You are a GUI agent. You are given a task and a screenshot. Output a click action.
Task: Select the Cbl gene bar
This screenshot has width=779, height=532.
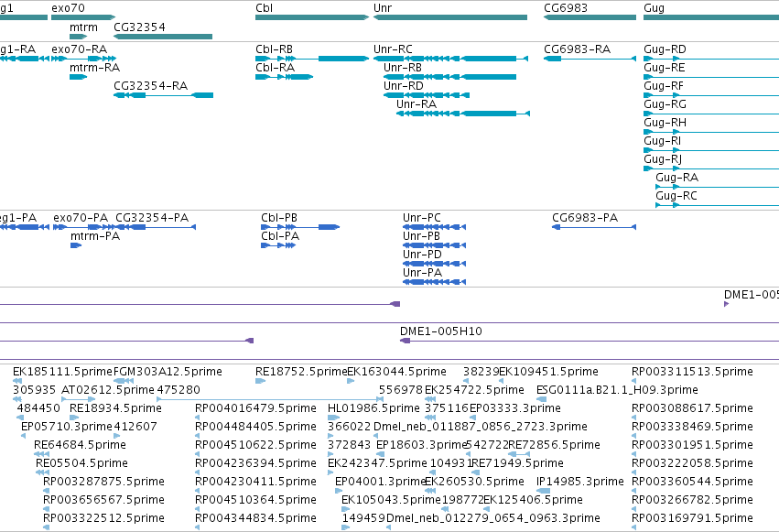pyautogui.click(x=312, y=17)
